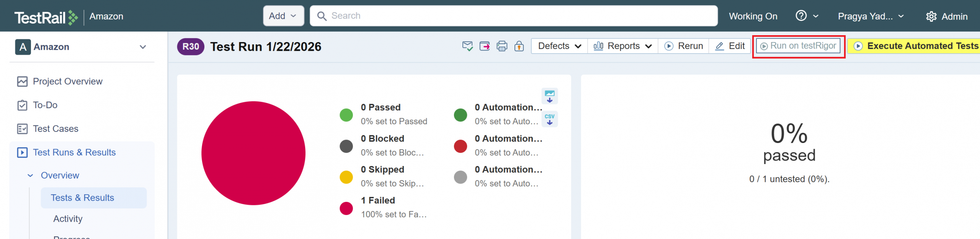Select Activity under Overview
Image resolution: width=980 pixels, height=239 pixels.
(68, 219)
